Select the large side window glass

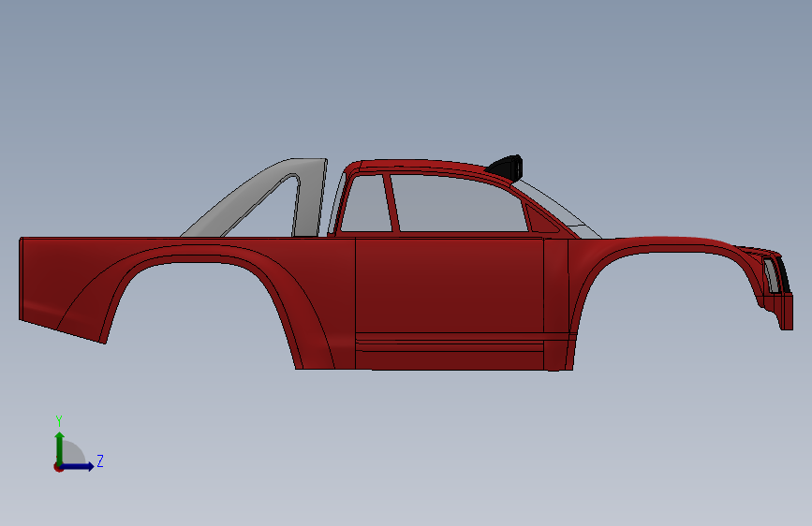pyautogui.click(x=458, y=204)
